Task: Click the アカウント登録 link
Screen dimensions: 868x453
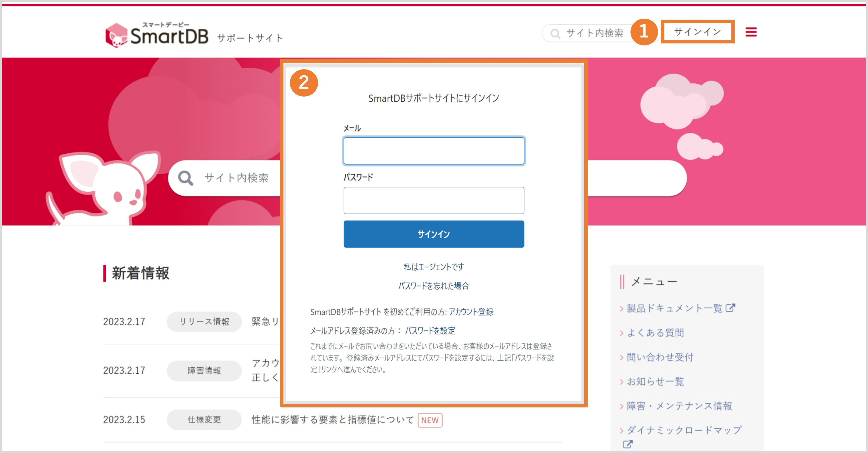Action: point(471,312)
